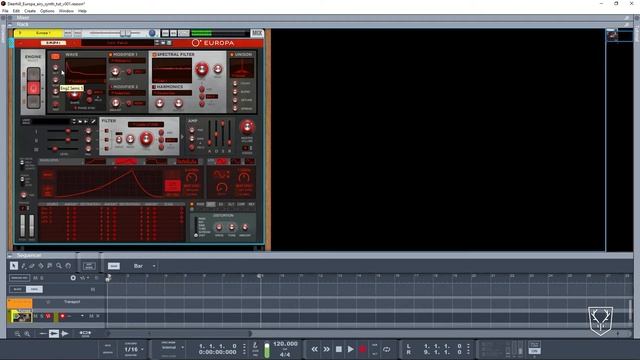Expand the Mixer panel header
The height and width of the screenshot is (360, 640).
(10, 18)
